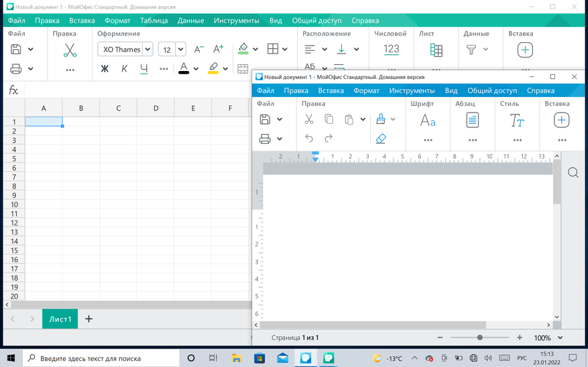This screenshot has width=588, height=367.
Task: Click the clear formatting eraser icon
Action: click(x=381, y=139)
